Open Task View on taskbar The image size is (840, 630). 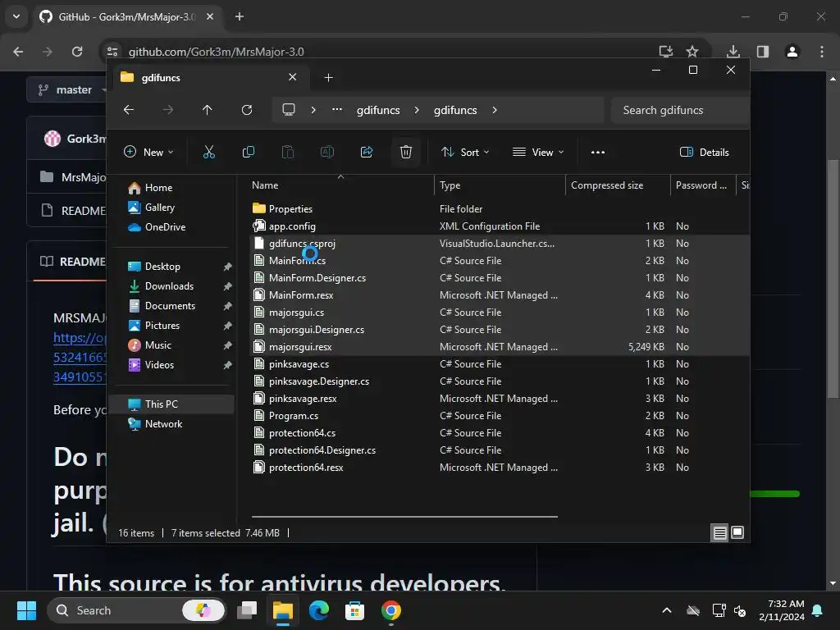pos(248,610)
